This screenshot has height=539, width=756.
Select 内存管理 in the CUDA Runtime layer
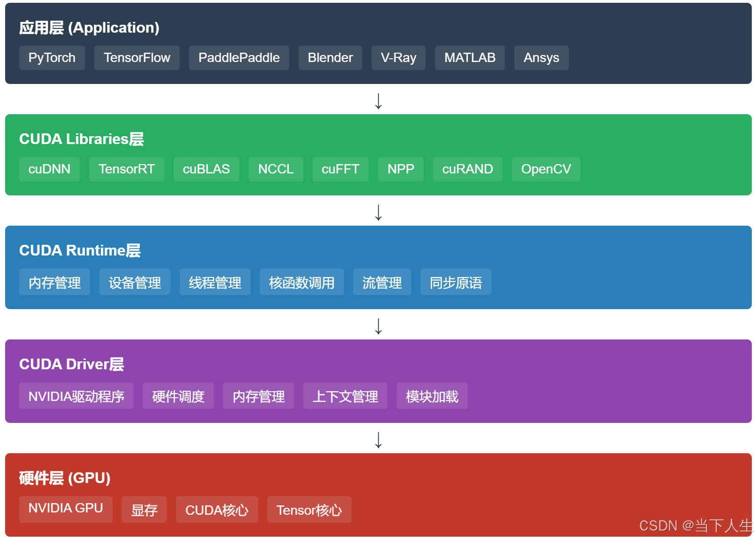(55, 282)
